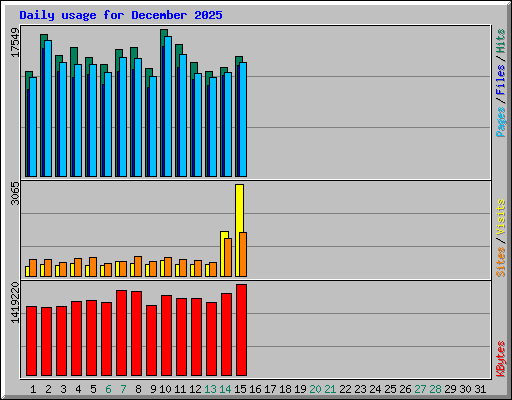Click day 15 on the x-axis
Screen dimensions: 512x400
click(x=240, y=389)
